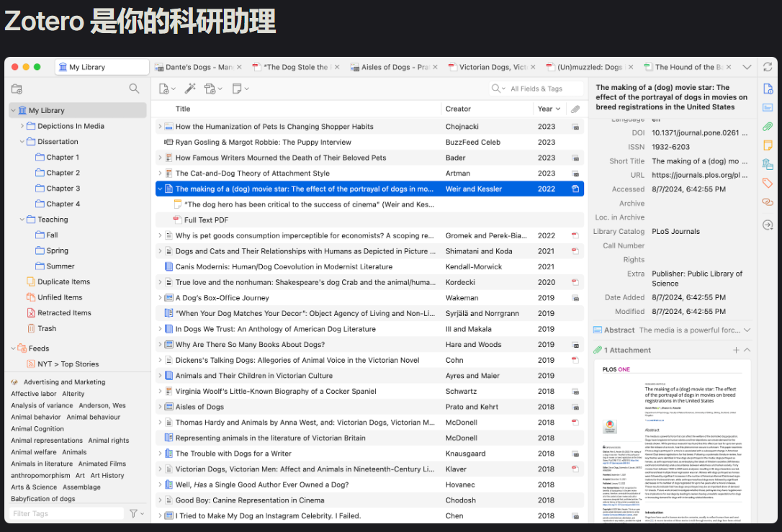Collapse the selected Weir and Kessler item
Image resolution: width=782 pixels, height=532 pixels.
160,189
